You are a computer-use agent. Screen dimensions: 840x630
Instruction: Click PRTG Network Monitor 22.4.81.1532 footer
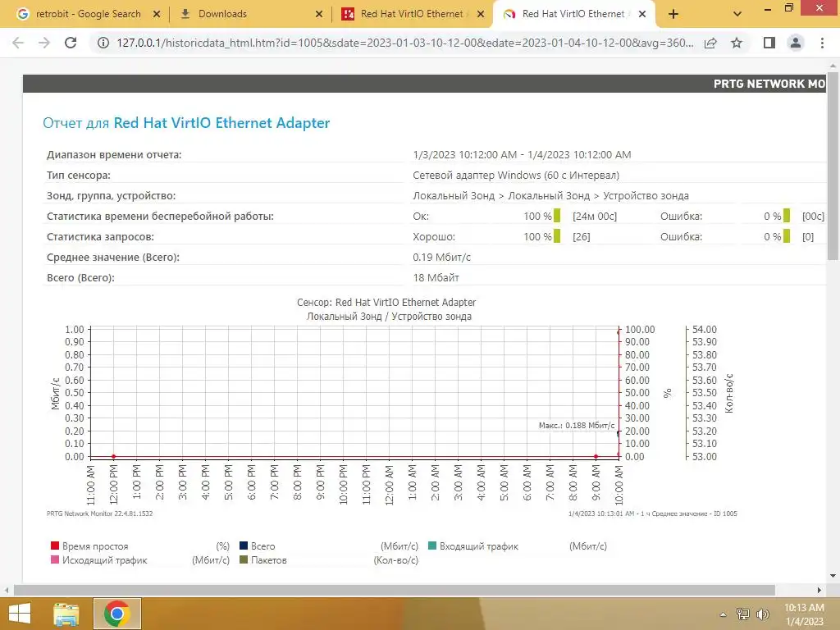99,514
